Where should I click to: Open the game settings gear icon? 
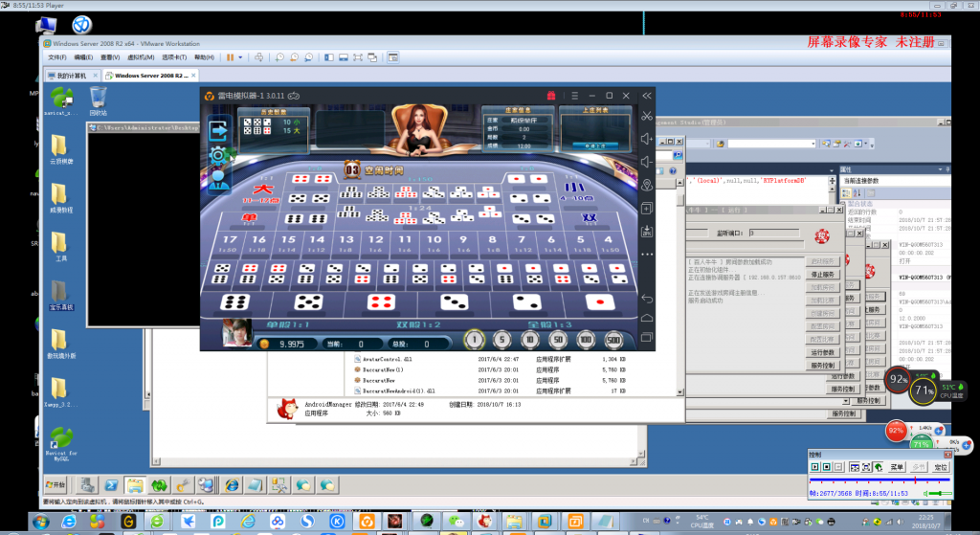tap(218, 156)
